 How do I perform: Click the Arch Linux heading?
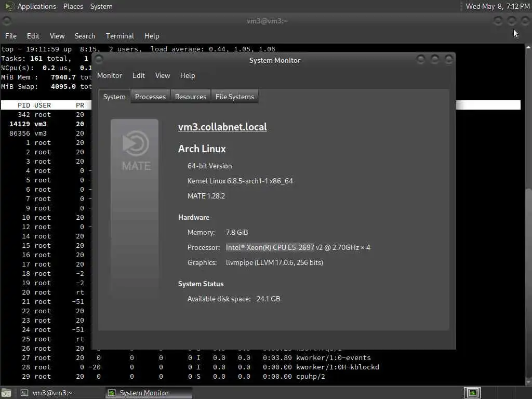coord(202,149)
